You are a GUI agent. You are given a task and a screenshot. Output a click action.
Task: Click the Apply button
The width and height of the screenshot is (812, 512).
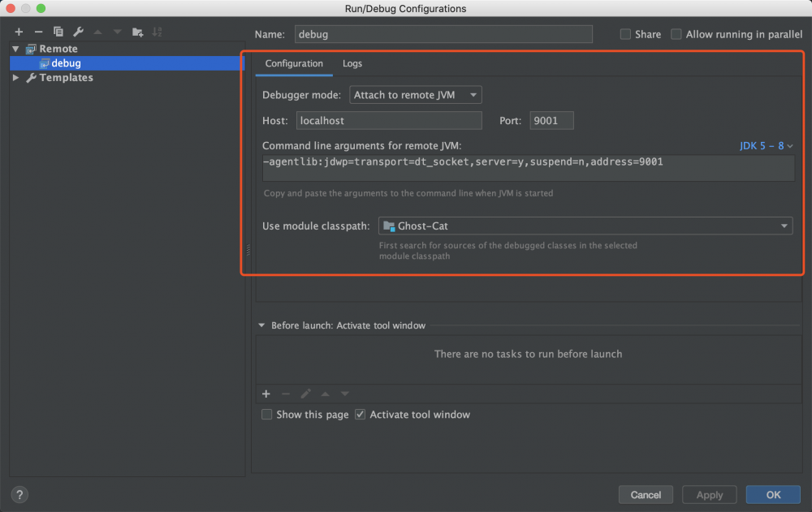710,495
